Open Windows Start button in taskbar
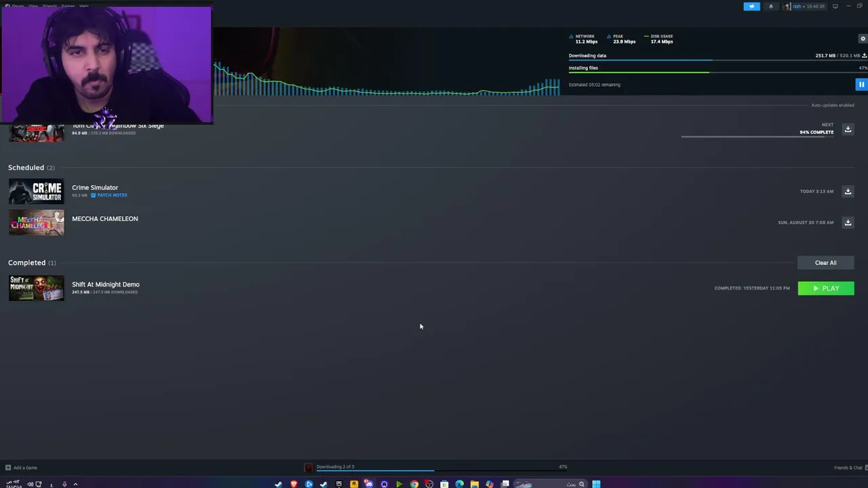 (596, 484)
